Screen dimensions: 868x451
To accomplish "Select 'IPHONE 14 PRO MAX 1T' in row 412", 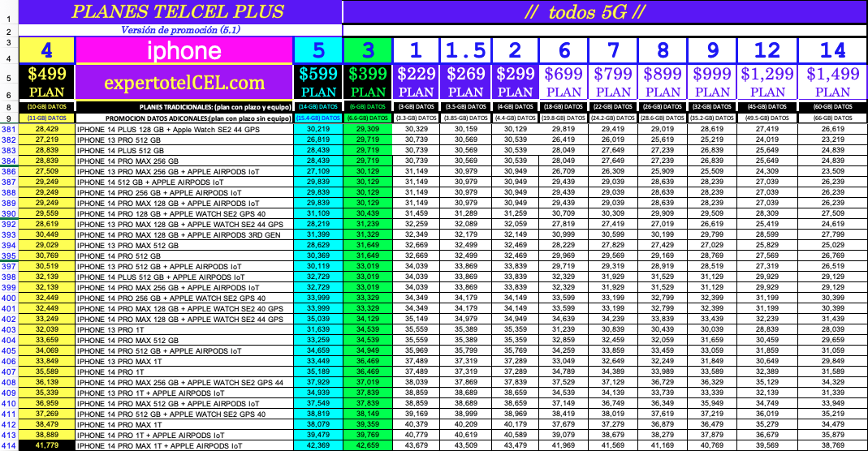I will click(184, 424).
